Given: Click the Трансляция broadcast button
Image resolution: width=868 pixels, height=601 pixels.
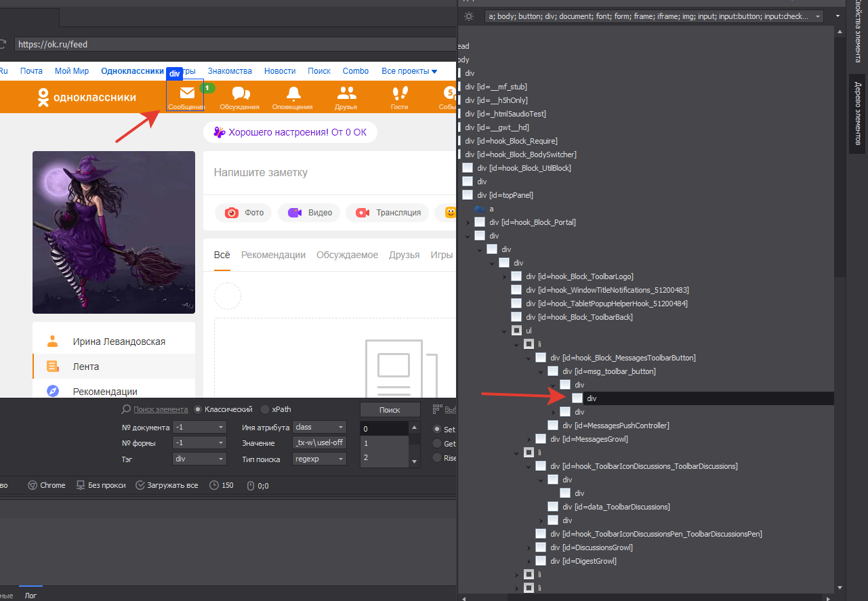Looking at the screenshot, I should [387, 213].
